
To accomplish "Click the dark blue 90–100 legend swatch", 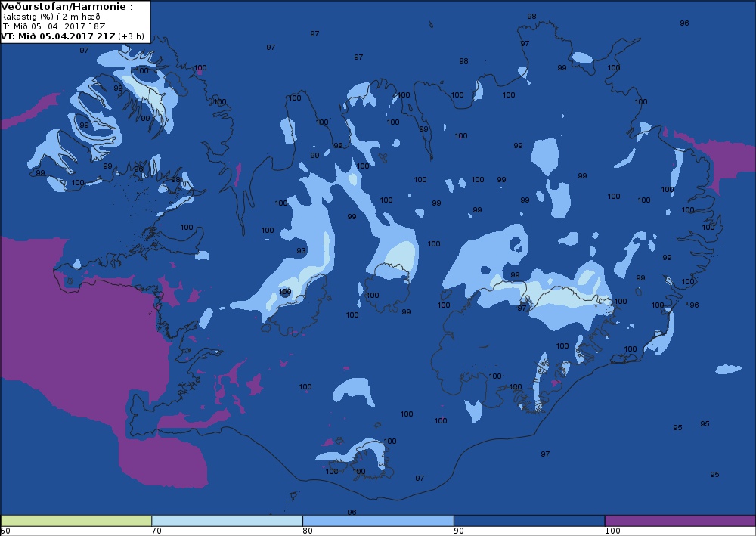I will pyautogui.click(x=529, y=521).
